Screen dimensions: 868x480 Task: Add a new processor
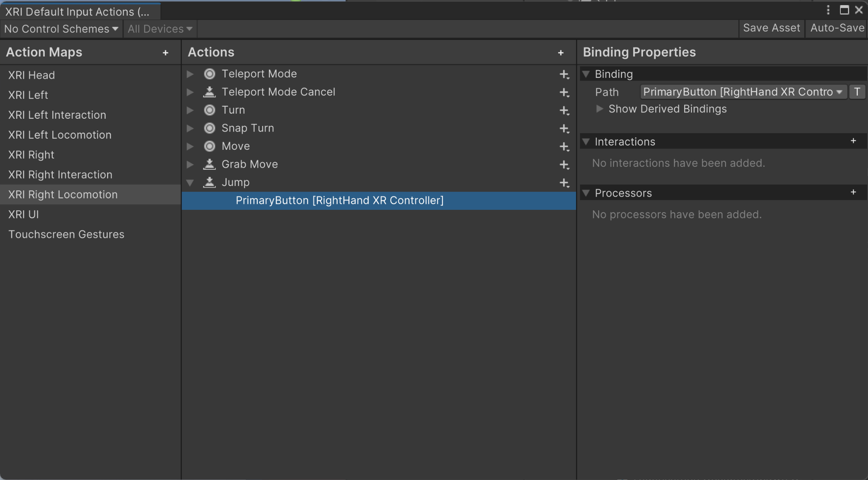click(853, 192)
